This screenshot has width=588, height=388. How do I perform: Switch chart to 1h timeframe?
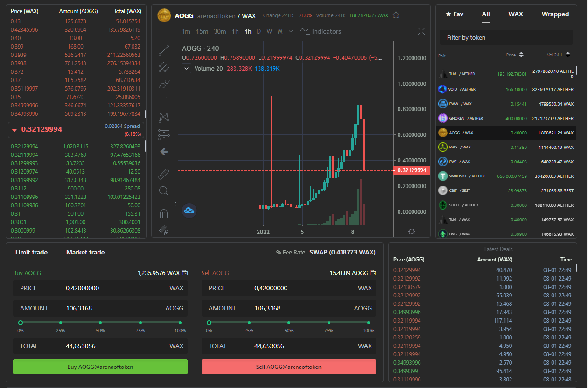235,31
